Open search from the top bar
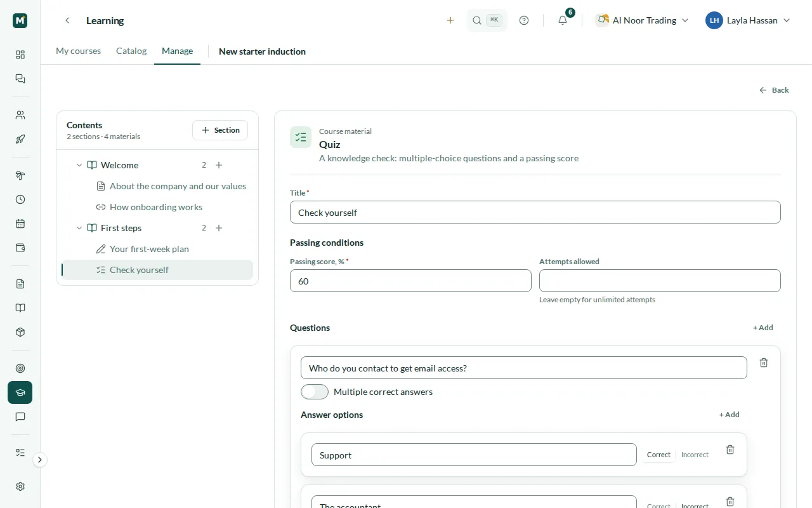The height and width of the screenshot is (508, 812). [487, 20]
